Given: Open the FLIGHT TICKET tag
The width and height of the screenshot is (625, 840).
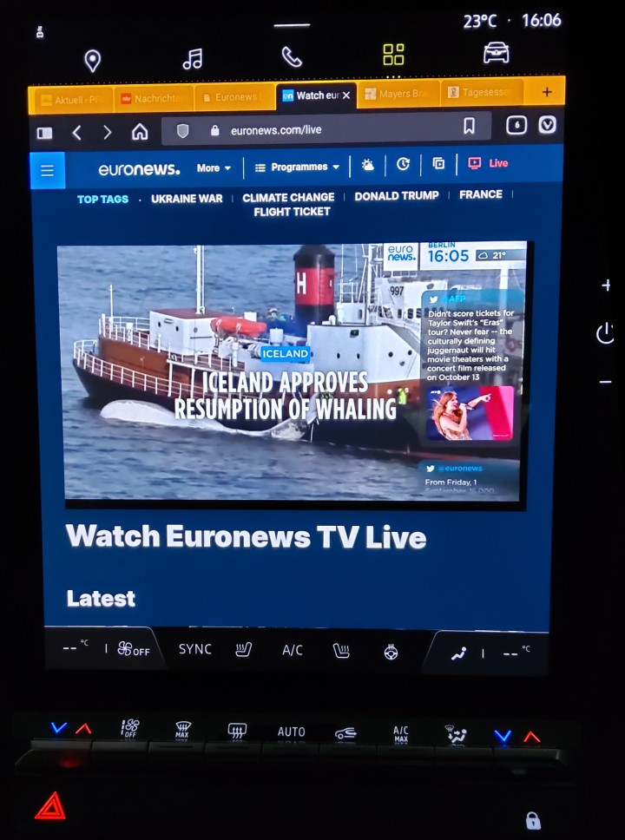Looking at the screenshot, I should 293,212.
